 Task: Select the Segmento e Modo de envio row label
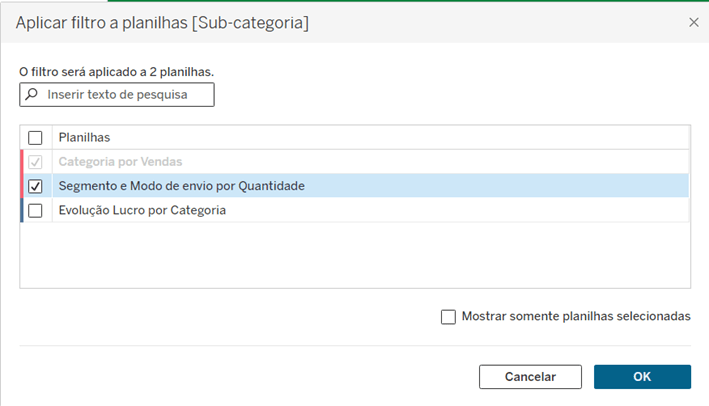pyautogui.click(x=182, y=186)
